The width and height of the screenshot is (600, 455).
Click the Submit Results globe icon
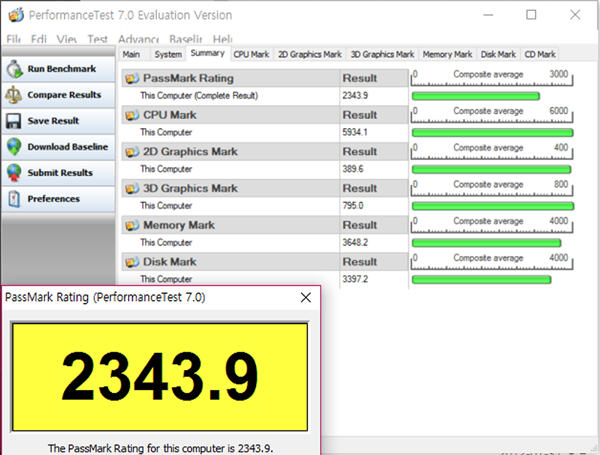pyautogui.click(x=14, y=173)
